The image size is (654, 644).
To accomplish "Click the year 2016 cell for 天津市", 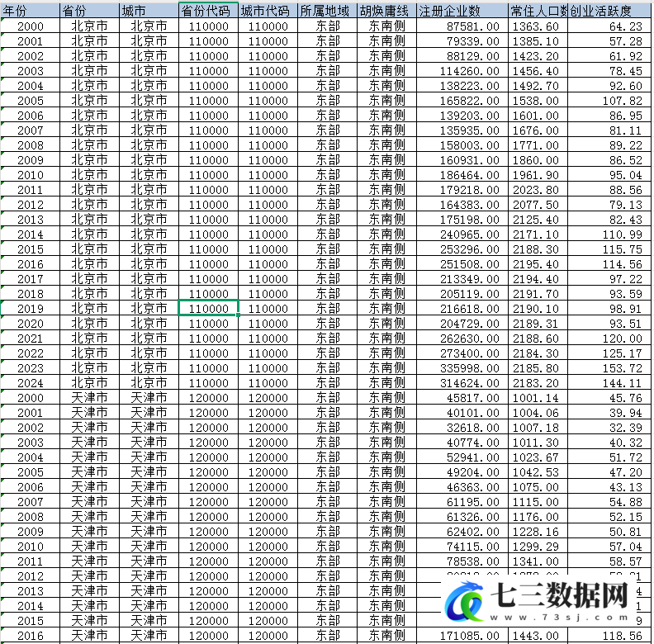I will click(x=31, y=636).
